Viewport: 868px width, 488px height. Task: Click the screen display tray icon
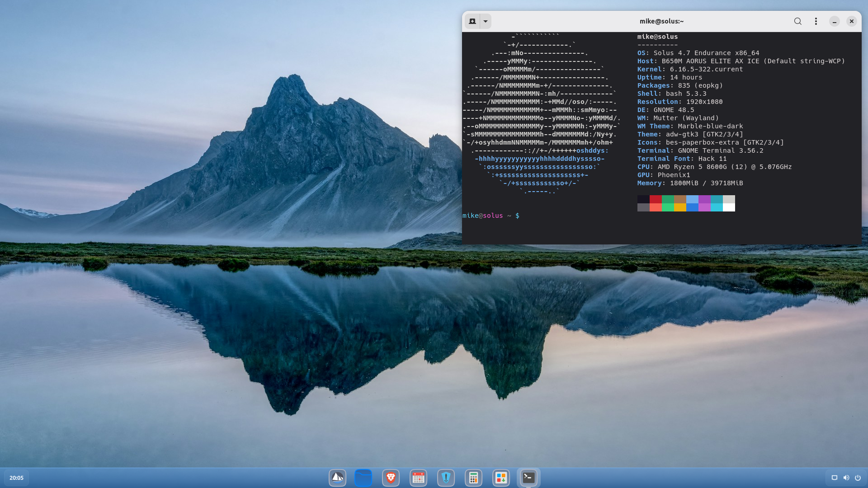835,478
